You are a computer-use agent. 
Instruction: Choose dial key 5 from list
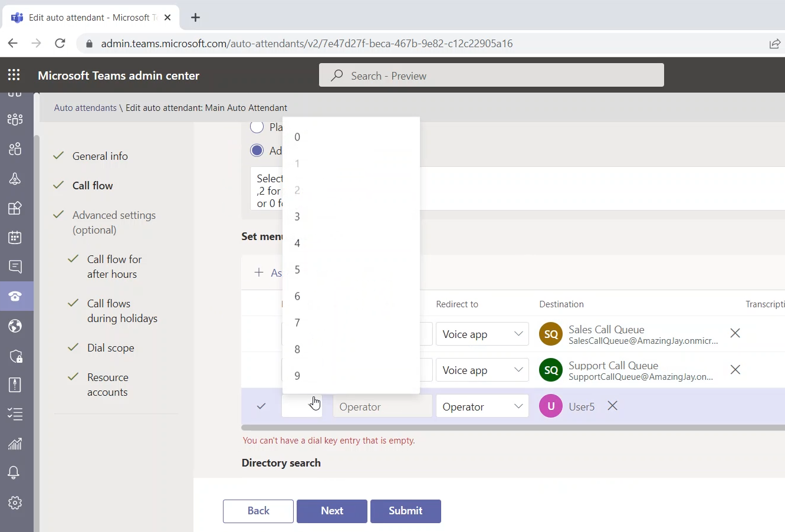297,270
